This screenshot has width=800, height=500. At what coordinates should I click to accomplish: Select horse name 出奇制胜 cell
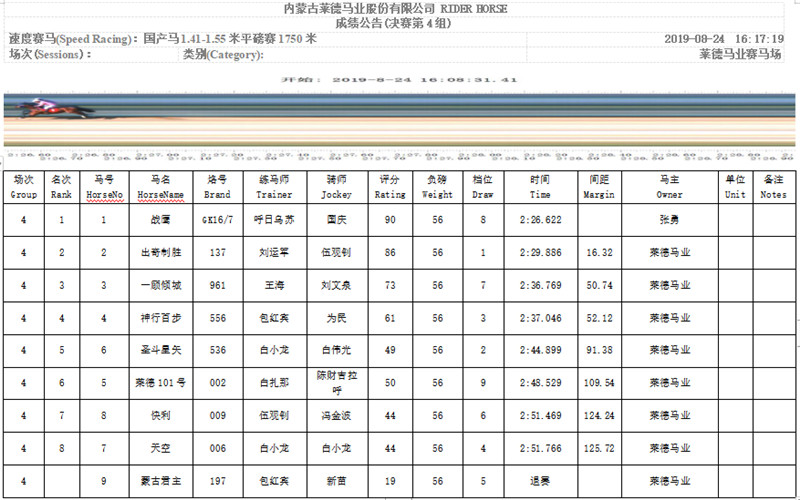[x=160, y=253]
